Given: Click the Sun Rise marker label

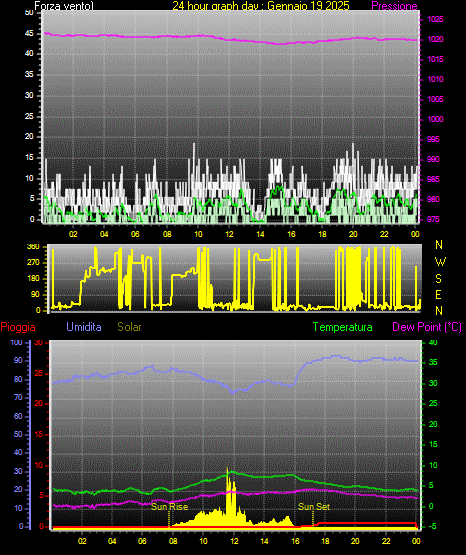Looking at the screenshot, I should 169,507.
